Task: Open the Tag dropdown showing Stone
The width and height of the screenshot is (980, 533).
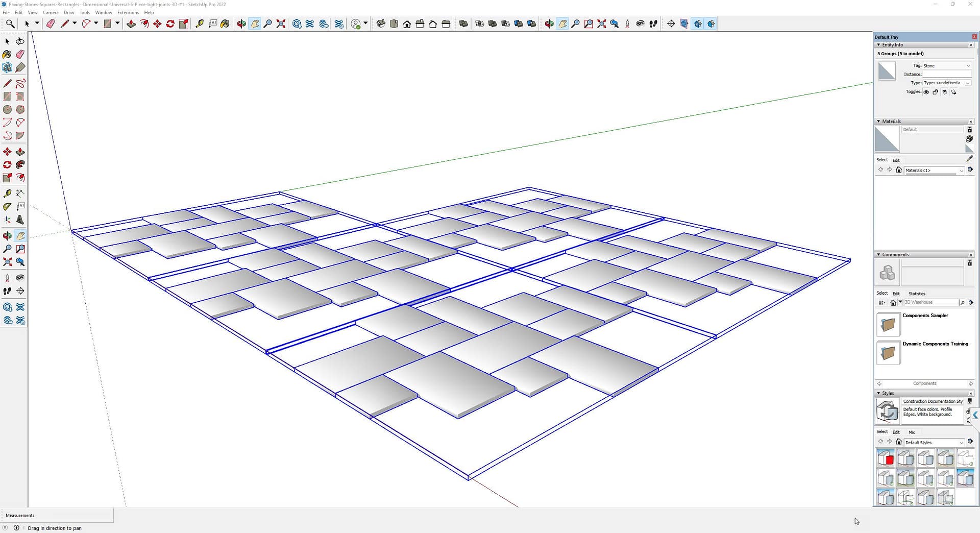Action: [946, 66]
